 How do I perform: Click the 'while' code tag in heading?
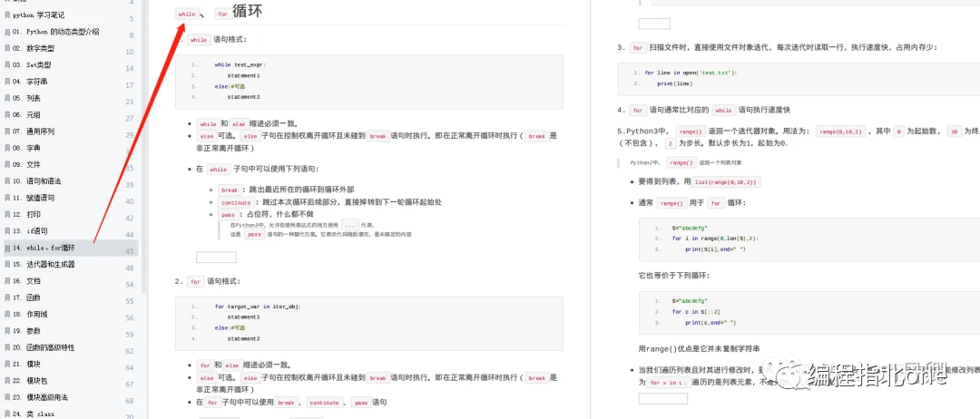point(187,14)
